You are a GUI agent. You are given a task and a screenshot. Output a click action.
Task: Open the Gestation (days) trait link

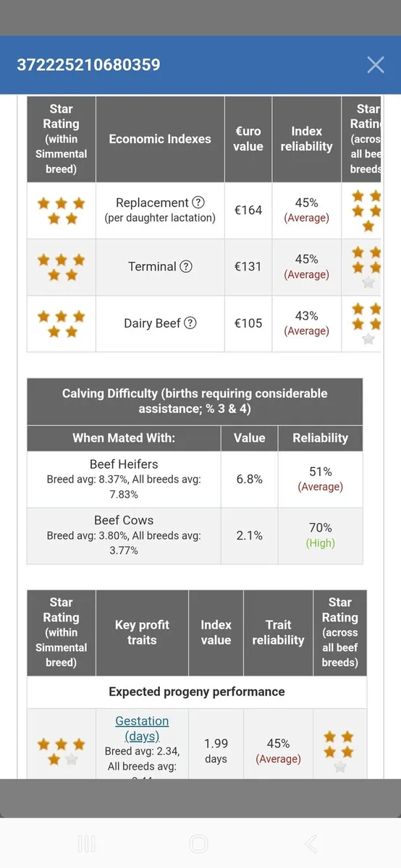point(142,728)
